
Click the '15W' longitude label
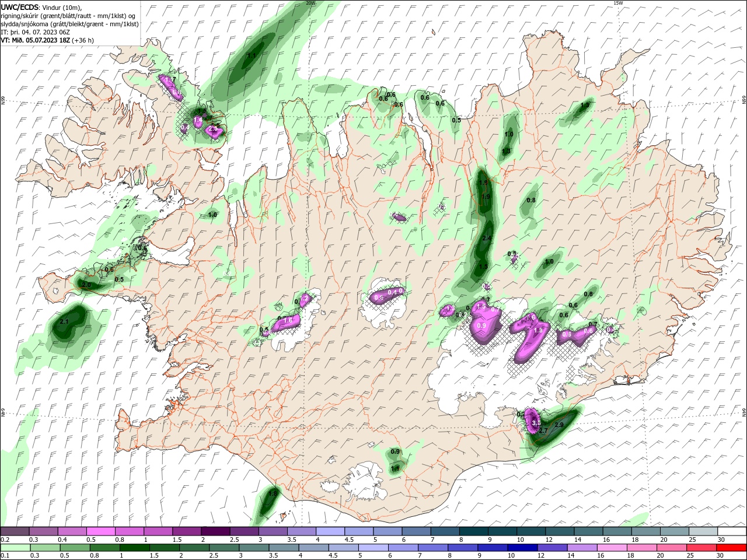point(618,3)
